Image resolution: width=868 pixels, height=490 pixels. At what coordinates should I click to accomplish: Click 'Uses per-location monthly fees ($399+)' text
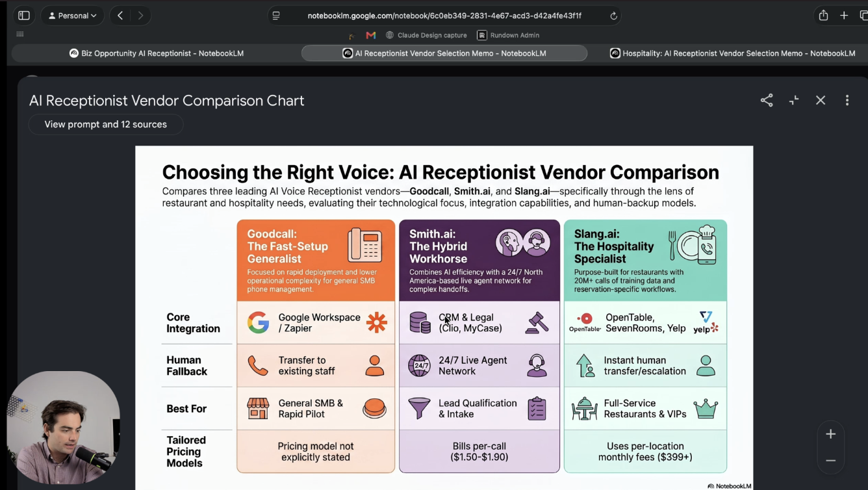[x=645, y=452]
